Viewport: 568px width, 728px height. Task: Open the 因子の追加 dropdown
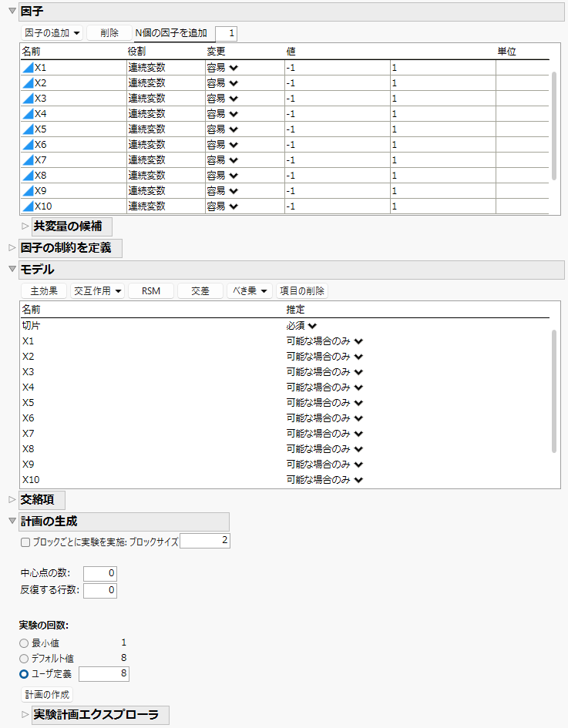point(52,33)
